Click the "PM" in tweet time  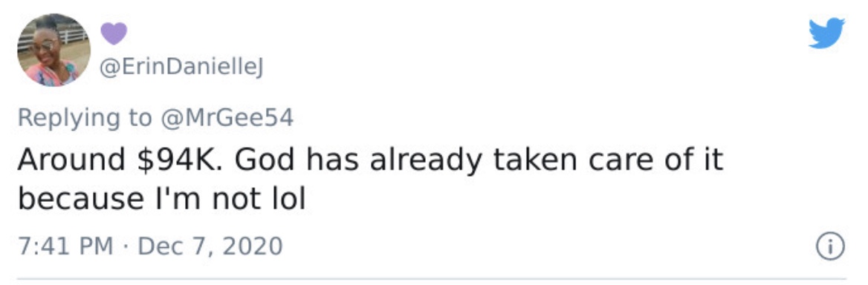(97, 246)
